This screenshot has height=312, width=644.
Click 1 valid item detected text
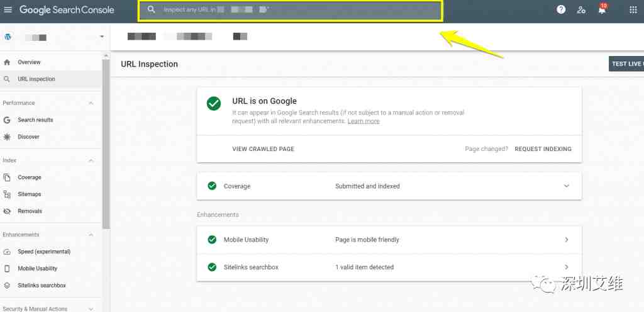[x=364, y=267]
